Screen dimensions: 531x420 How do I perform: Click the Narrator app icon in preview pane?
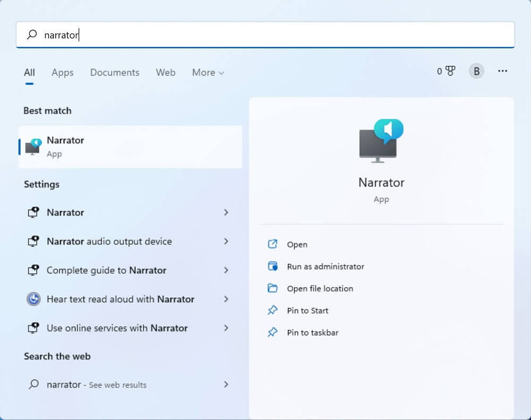point(380,140)
